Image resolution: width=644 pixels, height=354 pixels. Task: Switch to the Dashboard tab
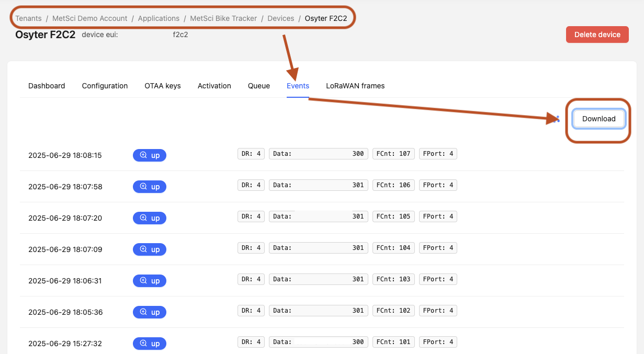coord(47,86)
